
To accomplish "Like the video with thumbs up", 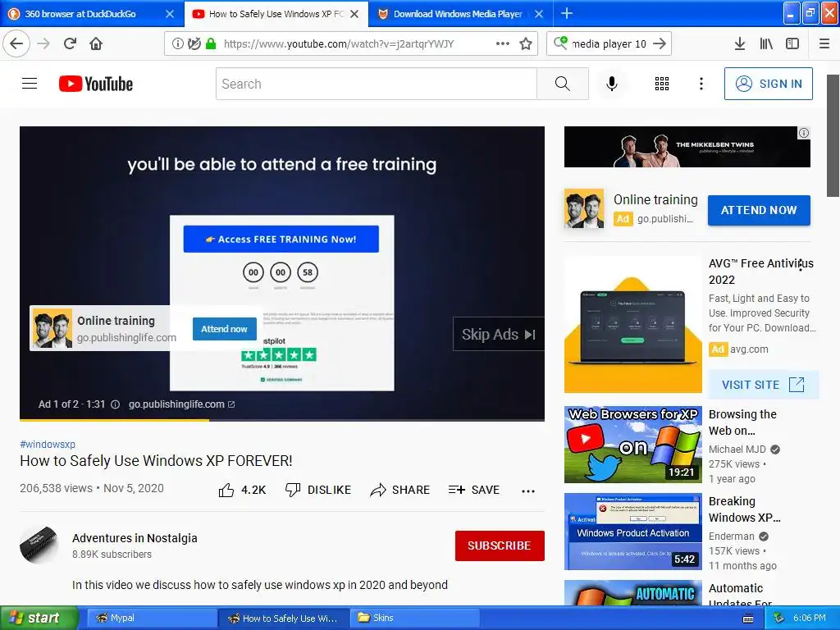I will (242, 490).
